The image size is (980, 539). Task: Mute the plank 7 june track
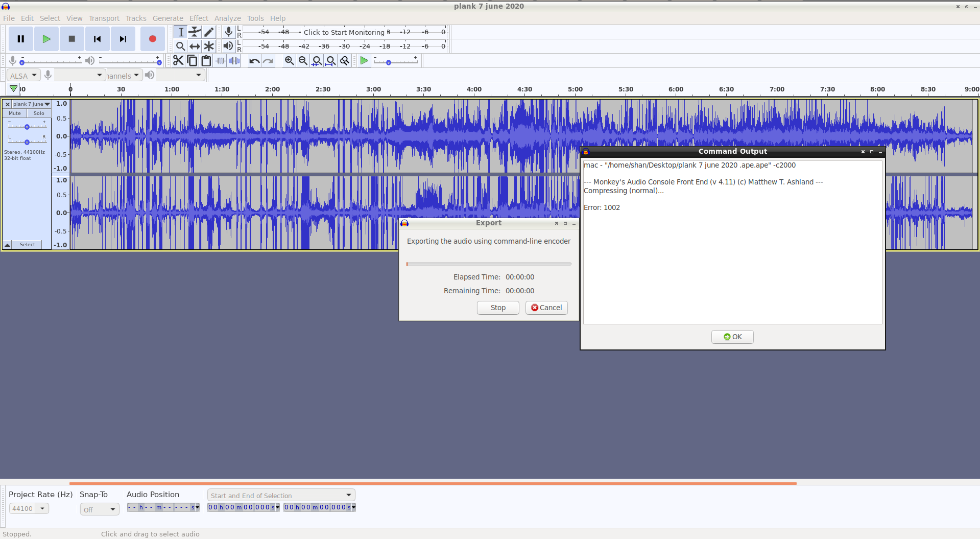point(15,113)
